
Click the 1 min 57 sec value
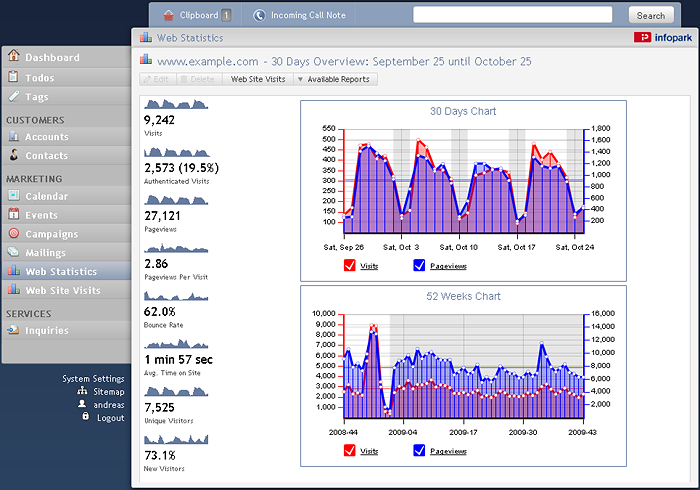[179, 360]
